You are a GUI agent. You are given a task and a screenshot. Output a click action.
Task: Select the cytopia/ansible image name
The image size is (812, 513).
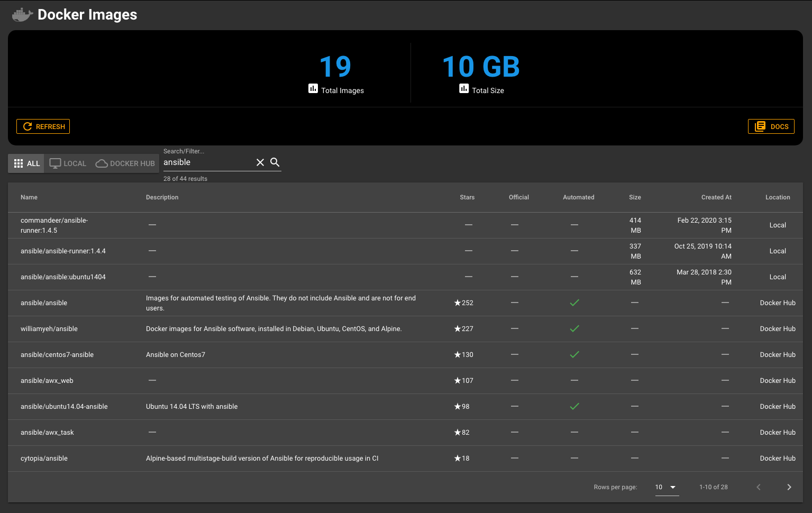(44, 459)
